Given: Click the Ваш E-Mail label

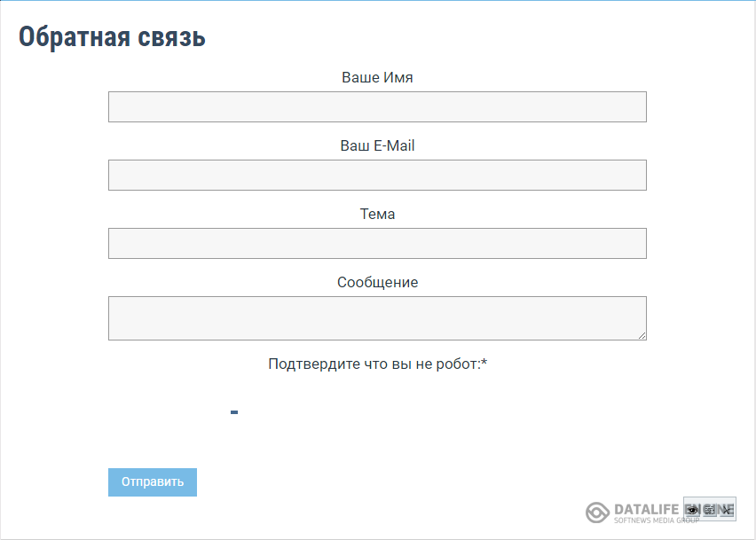Looking at the screenshot, I should tap(377, 145).
